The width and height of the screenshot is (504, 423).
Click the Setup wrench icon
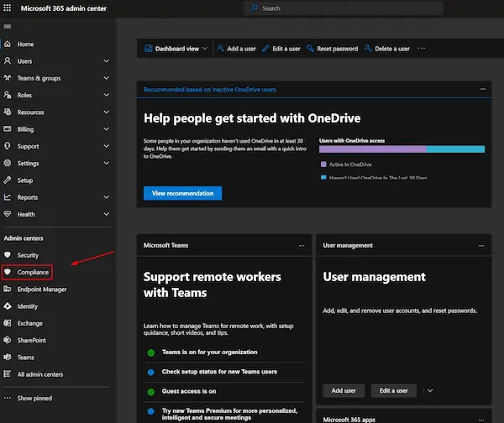8,180
